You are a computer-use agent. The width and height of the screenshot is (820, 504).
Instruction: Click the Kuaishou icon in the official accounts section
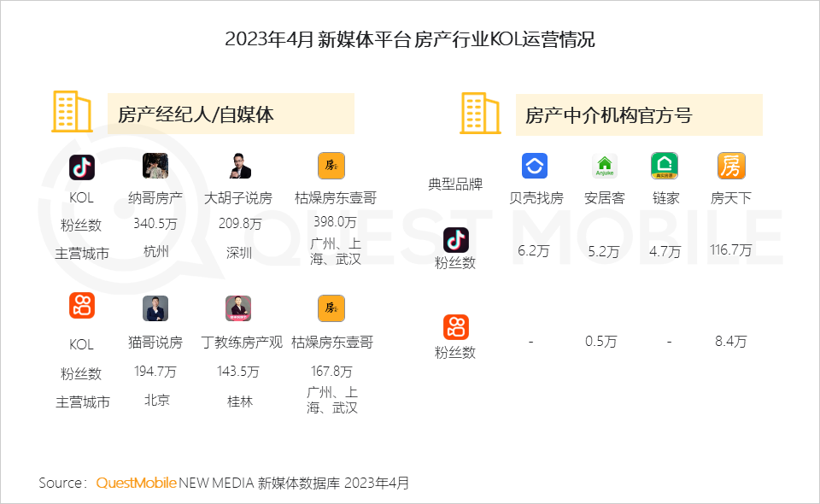coord(455,327)
